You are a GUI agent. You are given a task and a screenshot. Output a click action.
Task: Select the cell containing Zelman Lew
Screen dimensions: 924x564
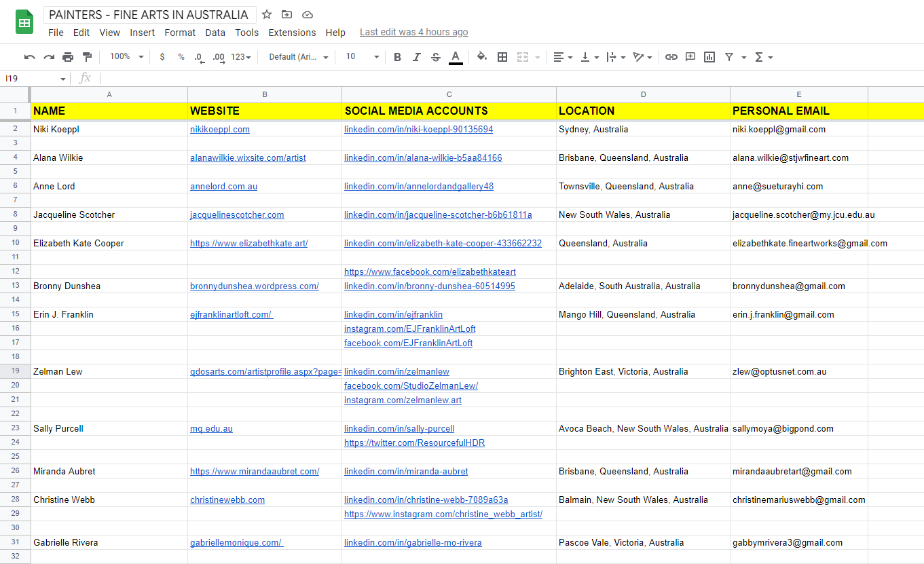click(109, 371)
